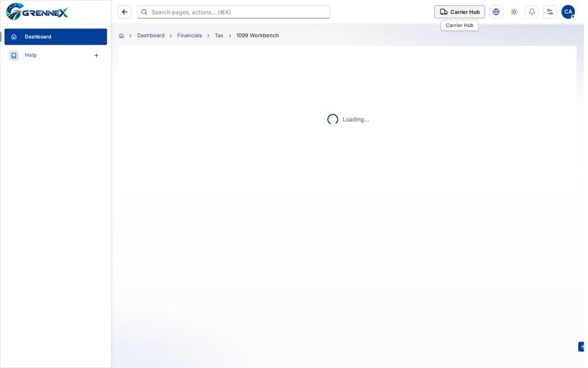The height and width of the screenshot is (368, 588).
Task: Expand the Help section with plus icon
Action: pyautogui.click(x=96, y=55)
